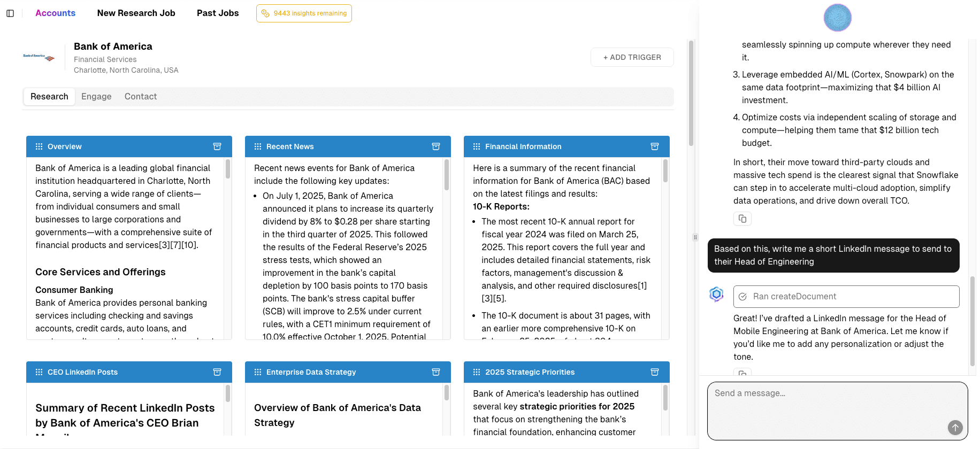Click the 2025 Strategic Priorities card title
This screenshot has width=980, height=449.
[530, 372]
